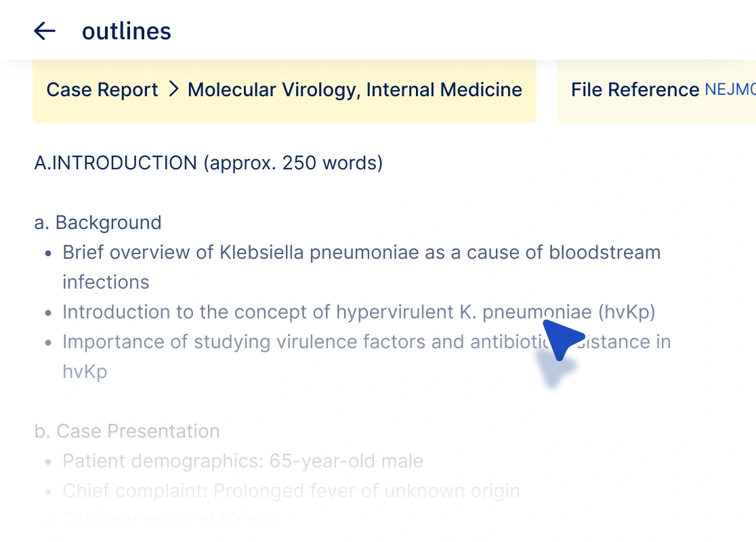The height and width of the screenshot is (542, 756).
Task: Click the "Chief complaint" bullet line
Action: 291,491
